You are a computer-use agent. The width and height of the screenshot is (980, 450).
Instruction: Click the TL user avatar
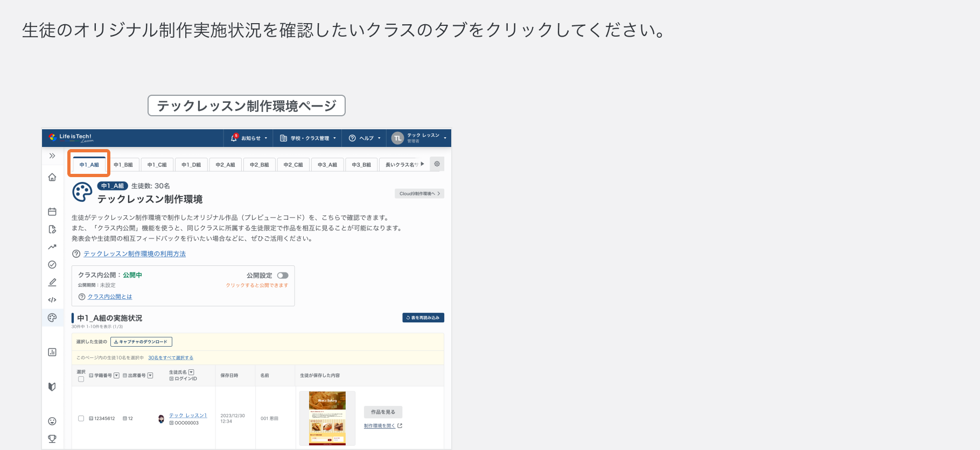tap(397, 138)
